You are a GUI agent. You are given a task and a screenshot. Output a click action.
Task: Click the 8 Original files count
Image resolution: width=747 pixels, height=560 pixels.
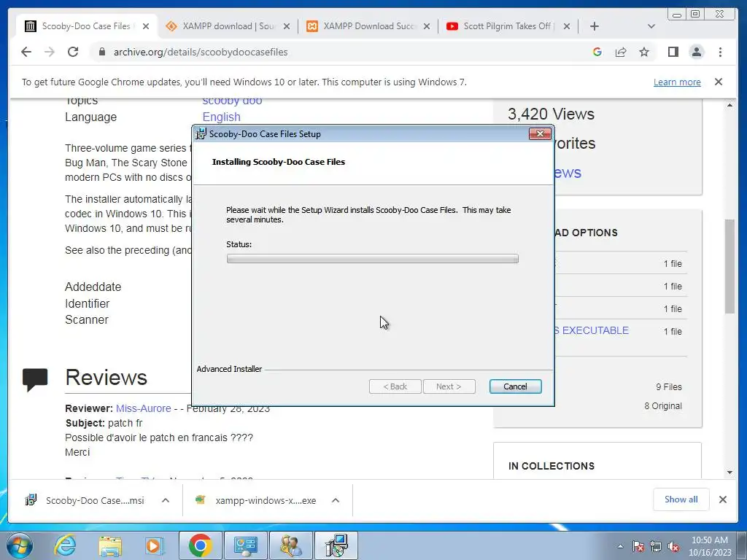pyautogui.click(x=662, y=405)
